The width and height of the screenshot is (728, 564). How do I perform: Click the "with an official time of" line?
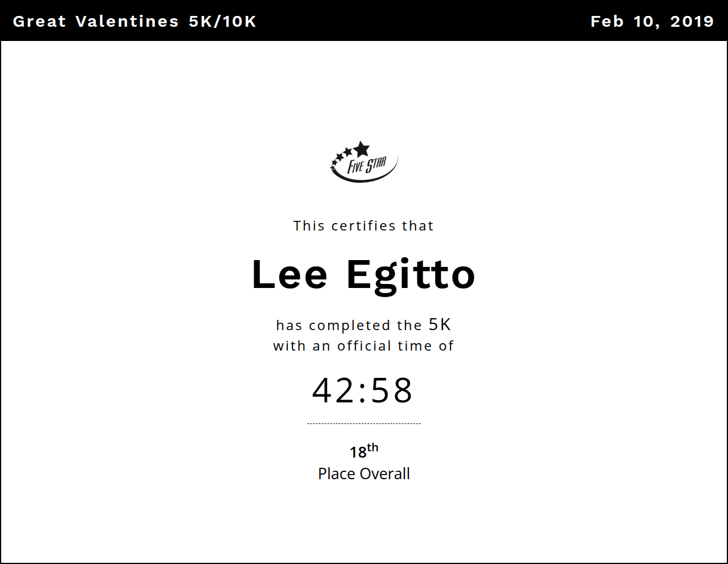[363, 346]
